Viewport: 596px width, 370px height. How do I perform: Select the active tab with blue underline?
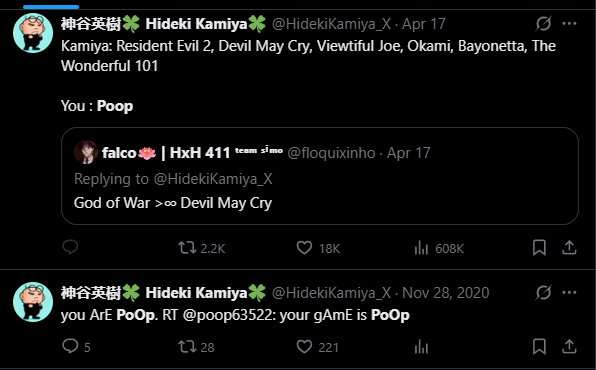tap(51, 6)
